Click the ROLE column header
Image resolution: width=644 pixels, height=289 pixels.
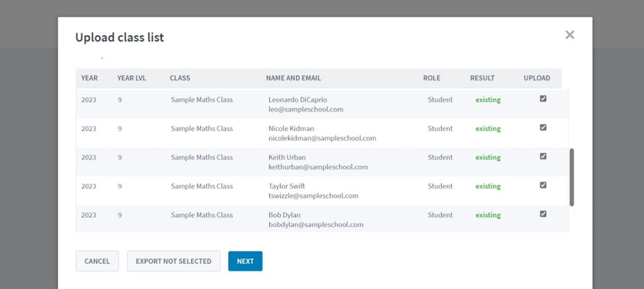pos(432,78)
